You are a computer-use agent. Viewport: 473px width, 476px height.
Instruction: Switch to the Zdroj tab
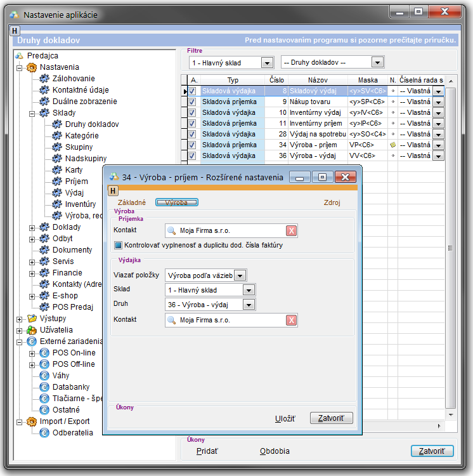click(x=332, y=203)
